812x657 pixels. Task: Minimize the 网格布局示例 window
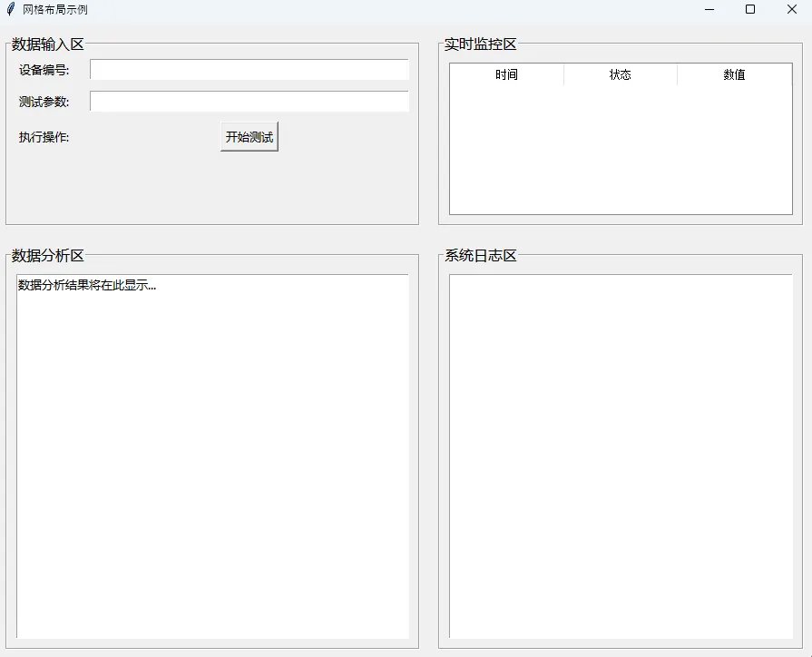coord(709,9)
